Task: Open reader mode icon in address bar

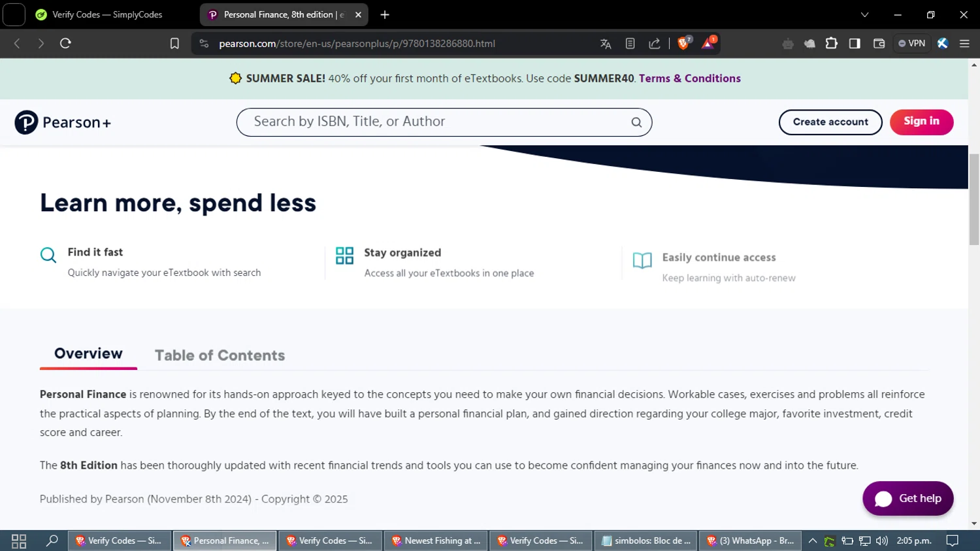Action: (x=630, y=44)
